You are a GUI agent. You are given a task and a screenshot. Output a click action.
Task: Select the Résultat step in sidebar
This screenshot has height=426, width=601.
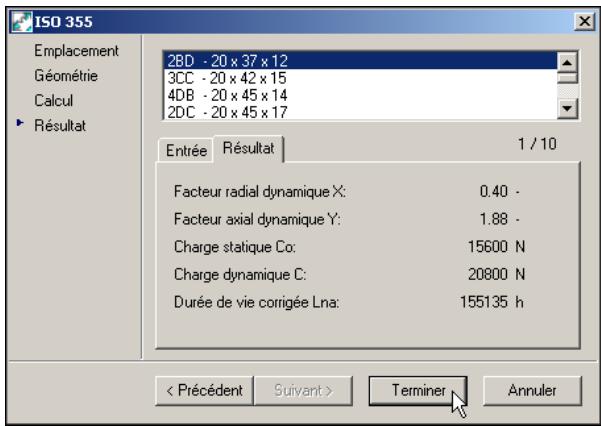[60, 126]
